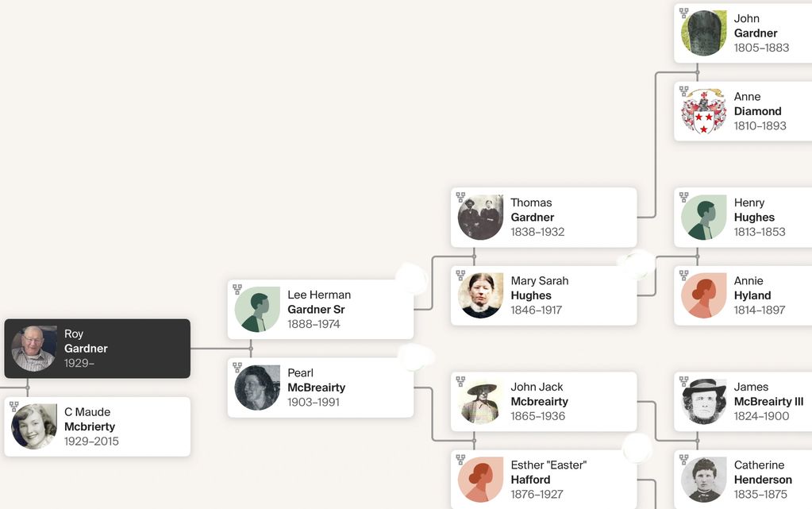Click Henry Hughes 1813–1853 dates text
The image size is (812, 509).
[x=759, y=232]
